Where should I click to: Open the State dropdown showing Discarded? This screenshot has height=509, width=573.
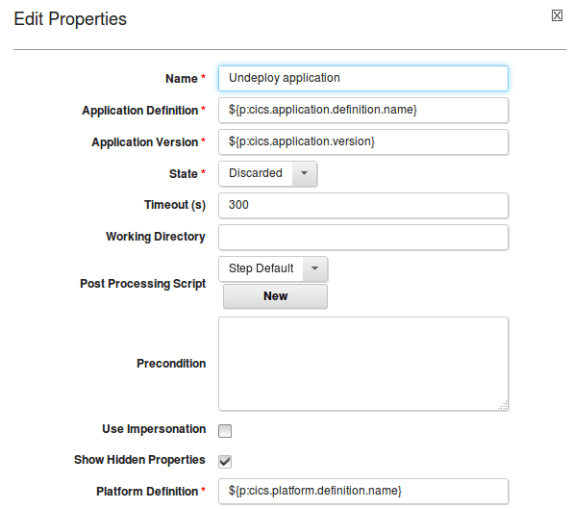point(268,173)
